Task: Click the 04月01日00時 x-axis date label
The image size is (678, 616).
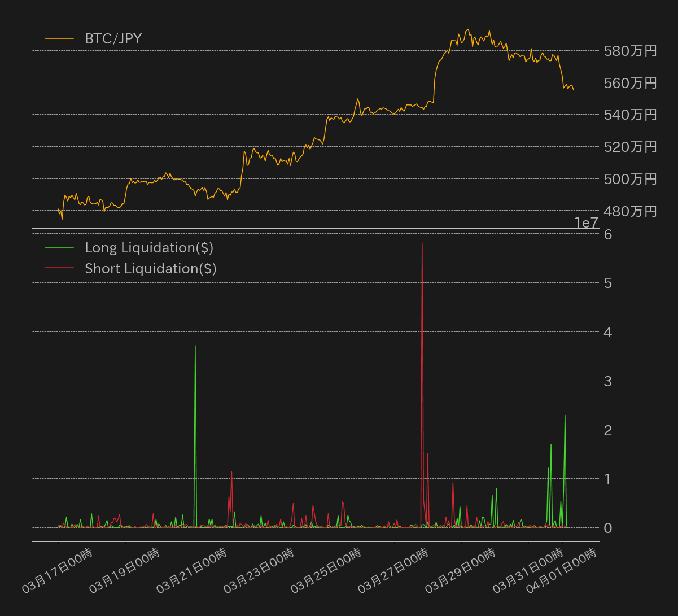Action: coord(561,570)
